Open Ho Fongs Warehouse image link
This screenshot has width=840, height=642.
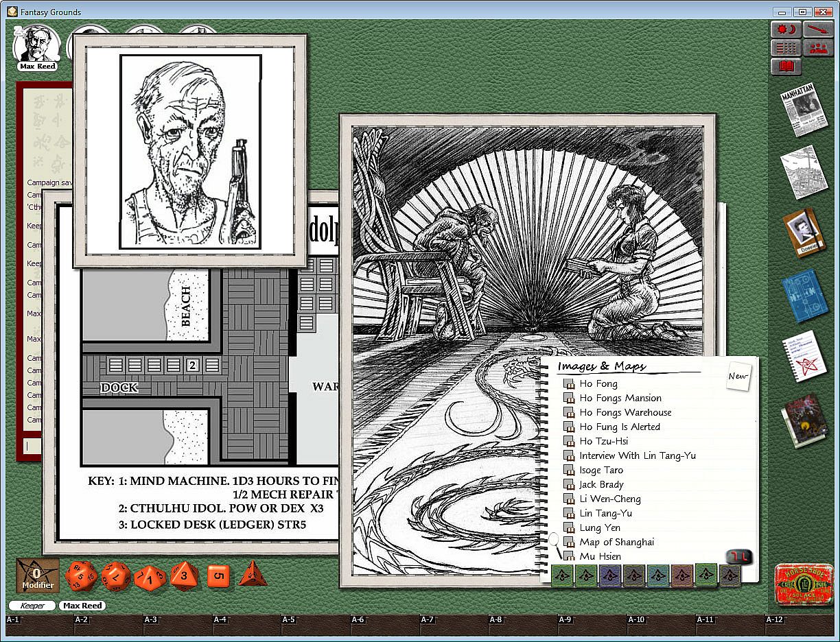point(625,412)
